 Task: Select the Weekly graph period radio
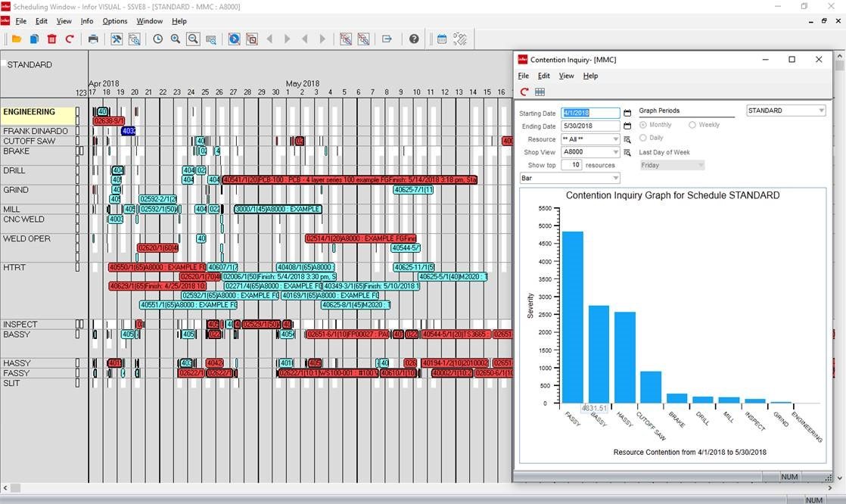(x=692, y=125)
